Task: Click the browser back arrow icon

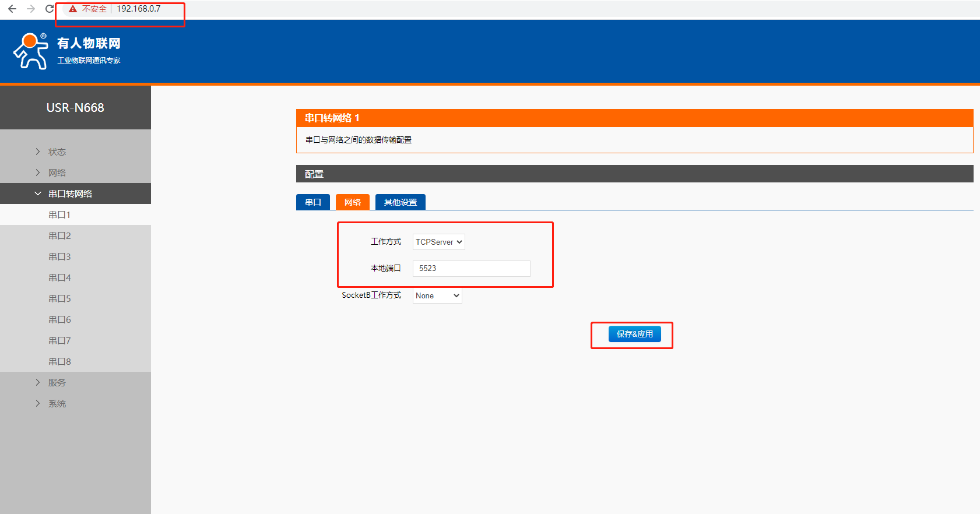Action: tap(12, 9)
